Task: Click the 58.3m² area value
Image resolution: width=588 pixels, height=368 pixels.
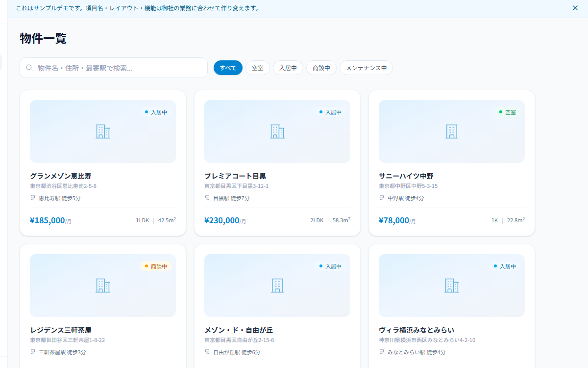Action: (342, 220)
